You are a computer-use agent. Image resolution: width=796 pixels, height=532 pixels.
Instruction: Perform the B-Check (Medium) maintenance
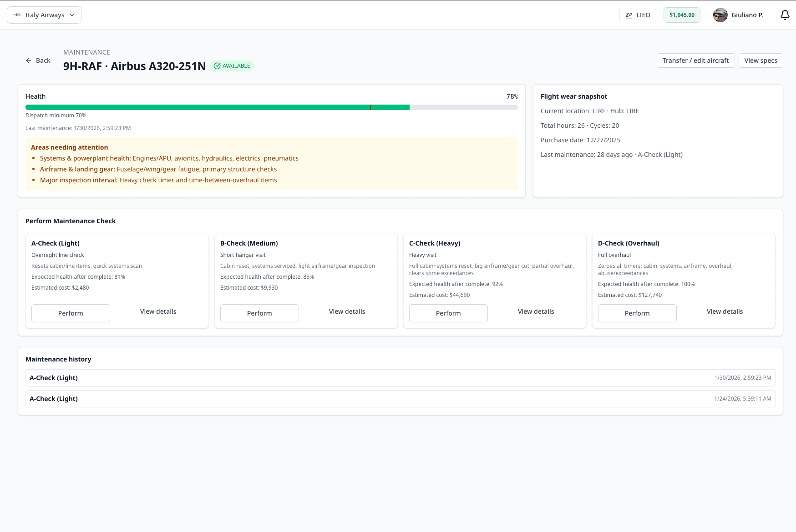(x=259, y=313)
